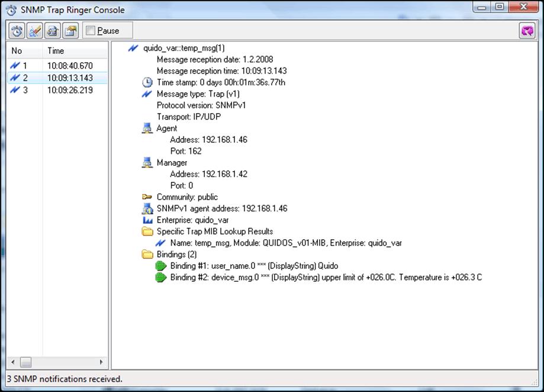Select SNMPv1 agent address: 192.168.1.46
The image size is (544, 392).
(x=222, y=208)
